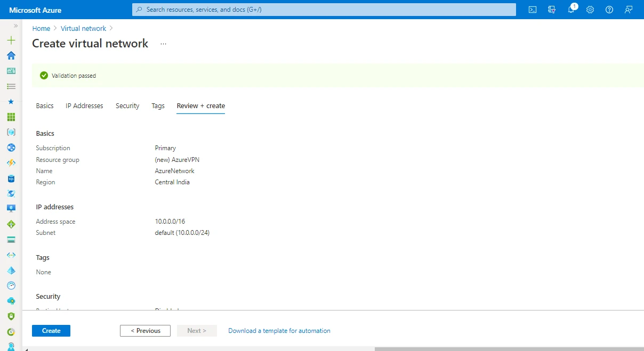
Task: Open portal settings via the gear icon
Action: pos(590,9)
